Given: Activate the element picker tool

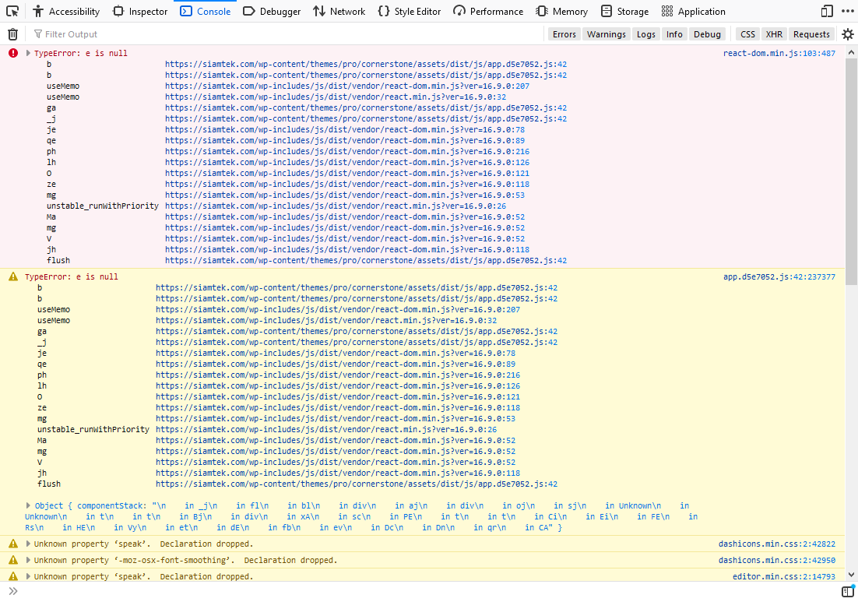Looking at the screenshot, I should point(12,11).
